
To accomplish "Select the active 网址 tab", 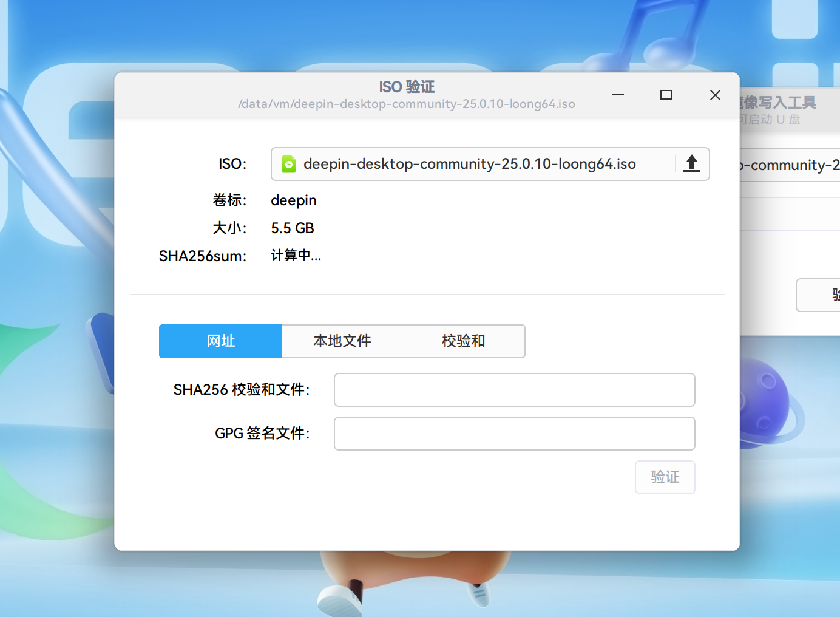I will [220, 341].
